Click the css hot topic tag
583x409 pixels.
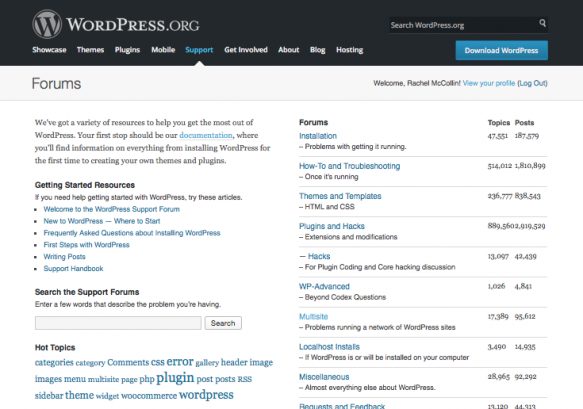click(x=158, y=362)
